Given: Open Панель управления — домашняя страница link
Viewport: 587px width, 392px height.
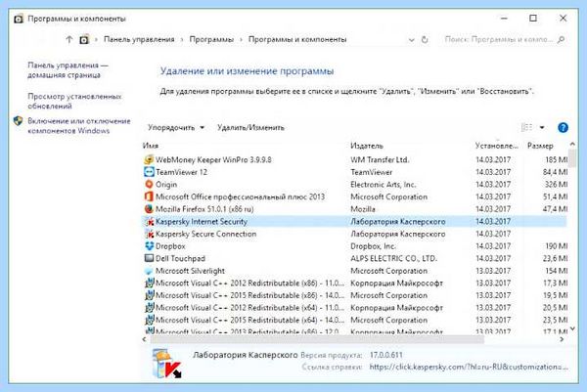Looking at the screenshot, I should 68,70.
